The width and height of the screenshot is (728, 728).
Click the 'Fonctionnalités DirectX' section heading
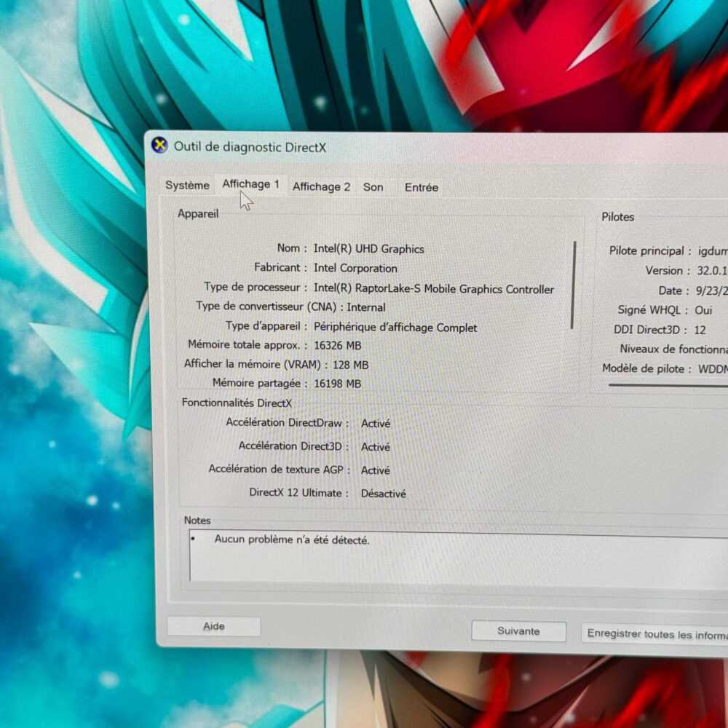[x=237, y=403]
